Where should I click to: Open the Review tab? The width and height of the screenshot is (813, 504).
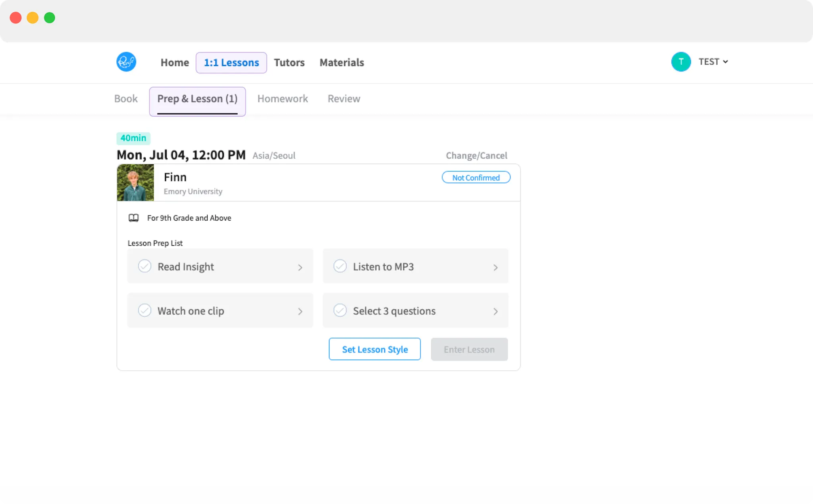tap(343, 99)
